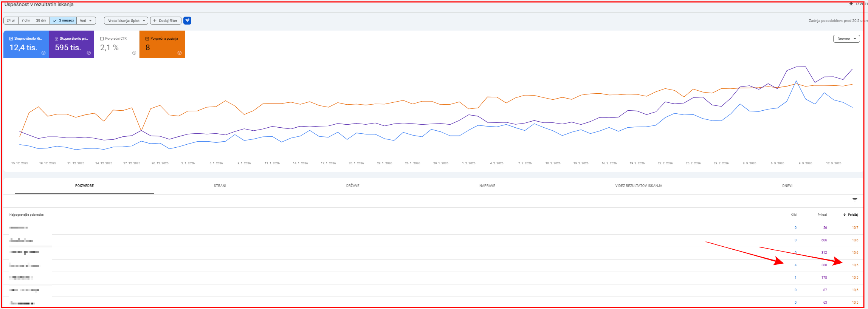The image size is (868, 309).
Task: Switch to the STRANI tab
Action: (x=220, y=186)
